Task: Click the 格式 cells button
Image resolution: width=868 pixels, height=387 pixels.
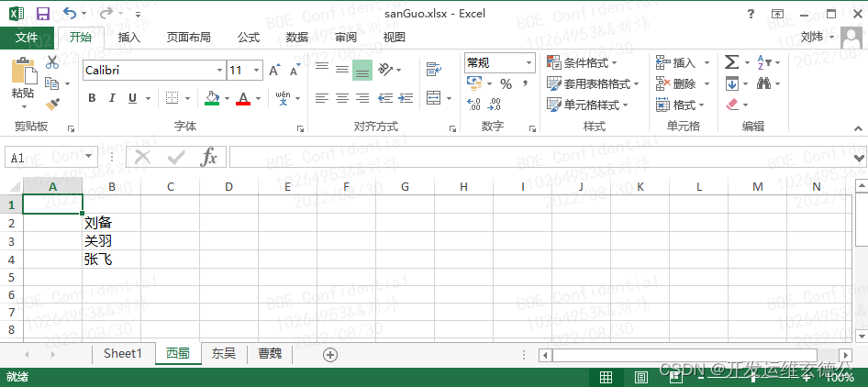Action: point(680,105)
